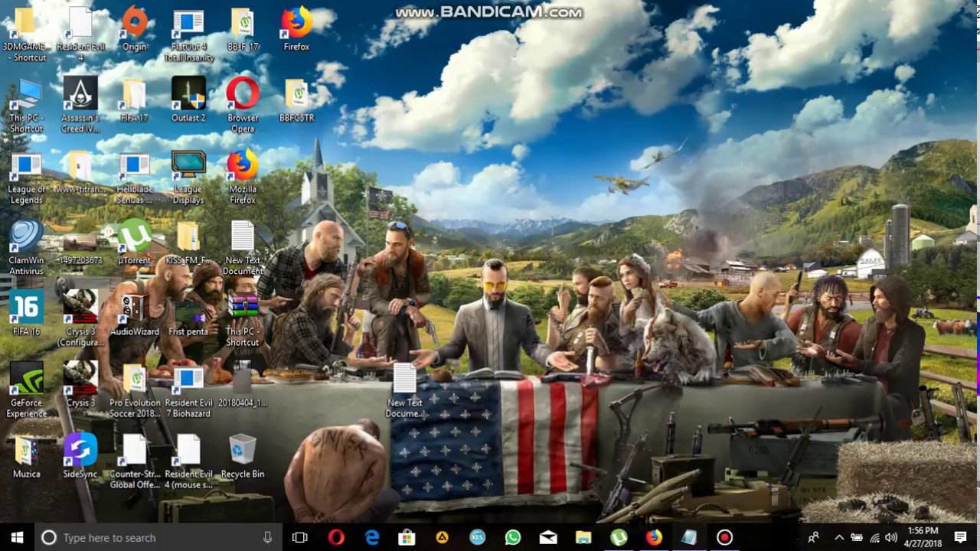The width and height of the screenshot is (980, 551).
Task: Open the FIFA 17 folder shortcut
Action: [x=134, y=100]
